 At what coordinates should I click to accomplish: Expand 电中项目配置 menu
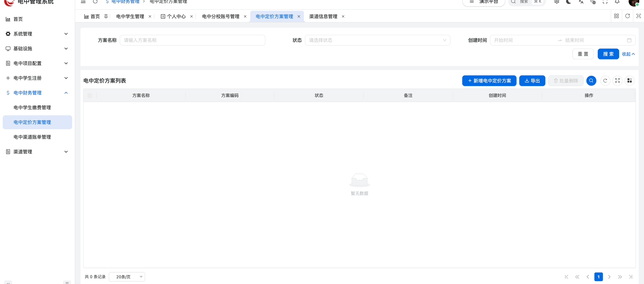pos(37,63)
